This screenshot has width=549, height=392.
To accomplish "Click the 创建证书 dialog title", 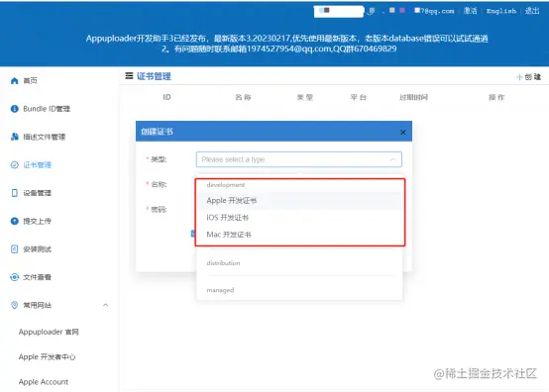I will [157, 132].
